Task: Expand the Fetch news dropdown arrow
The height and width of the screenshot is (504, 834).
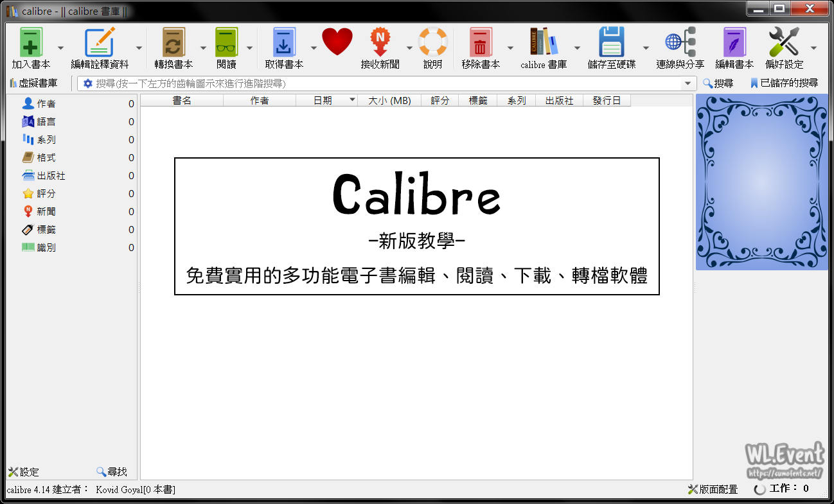Action: [409, 48]
